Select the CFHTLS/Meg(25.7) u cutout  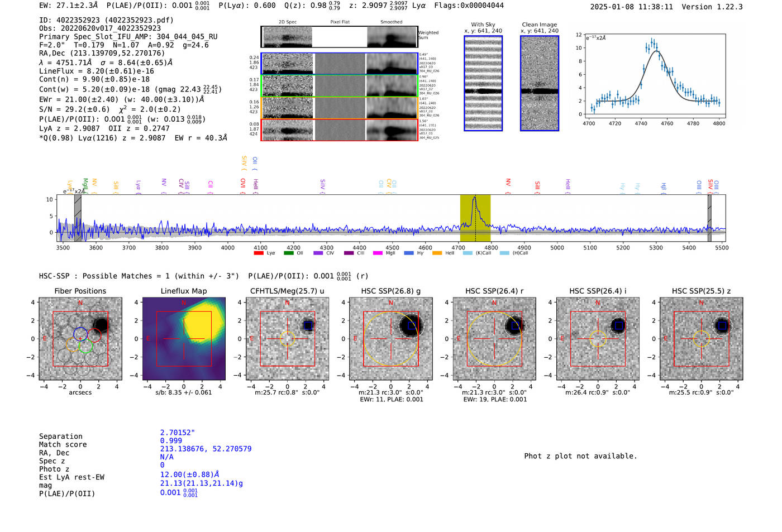pyautogui.click(x=287, y=339)
